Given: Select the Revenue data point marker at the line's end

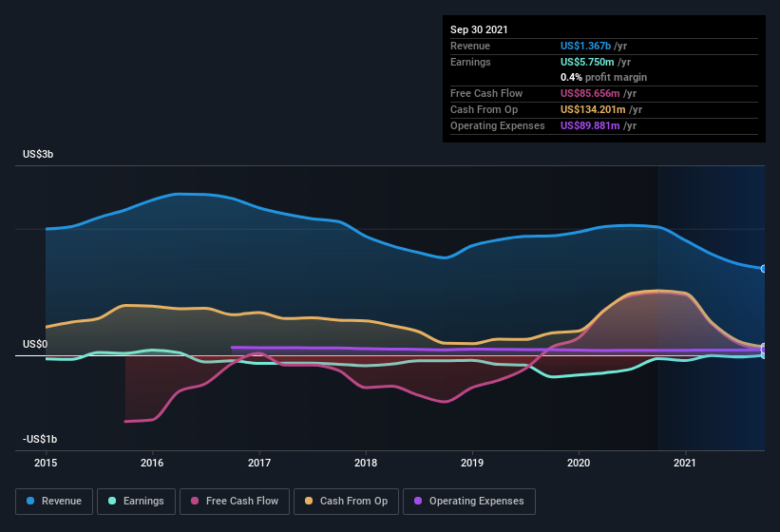Looking at the screenshot, I should tap(764, 269).
